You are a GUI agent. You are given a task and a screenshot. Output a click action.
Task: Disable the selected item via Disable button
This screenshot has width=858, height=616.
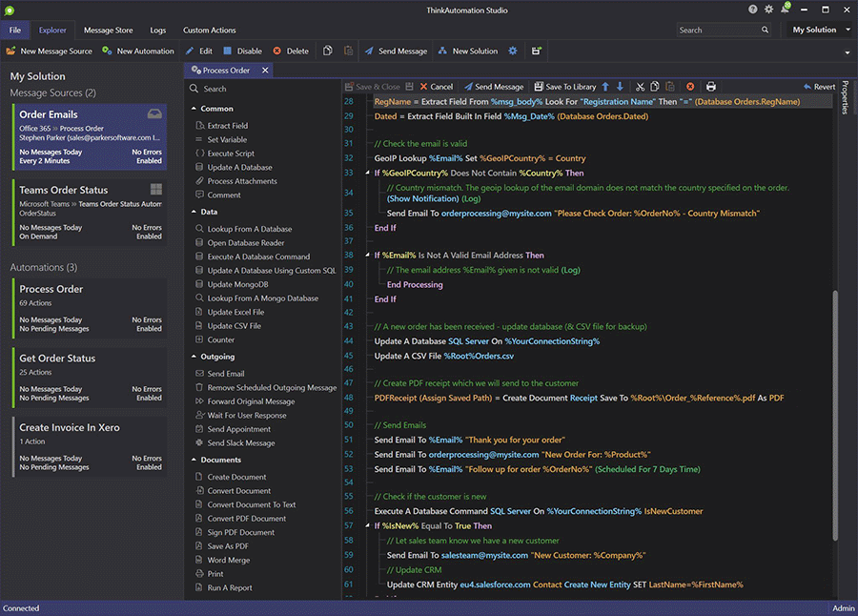[x=242, y=51]
